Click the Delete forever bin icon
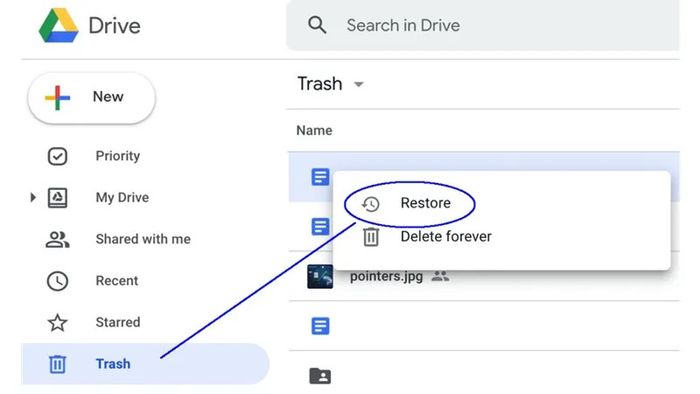The image size is (700, 394). [371, 237]
